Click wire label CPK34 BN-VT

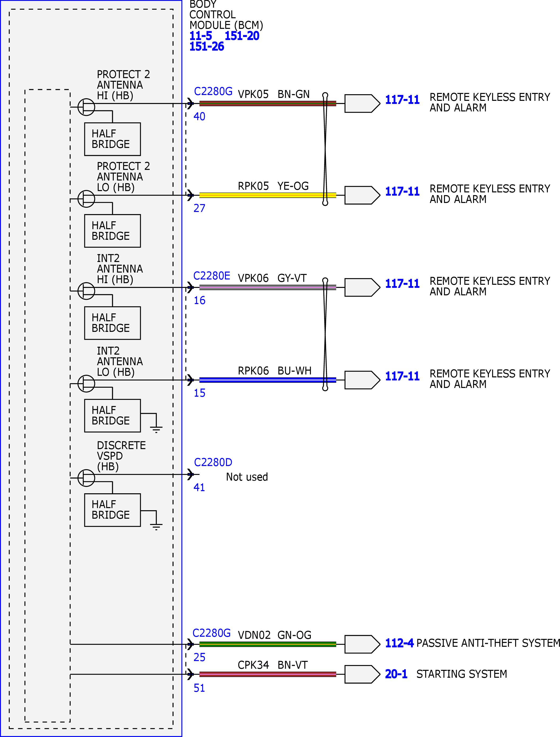(273, 665)
